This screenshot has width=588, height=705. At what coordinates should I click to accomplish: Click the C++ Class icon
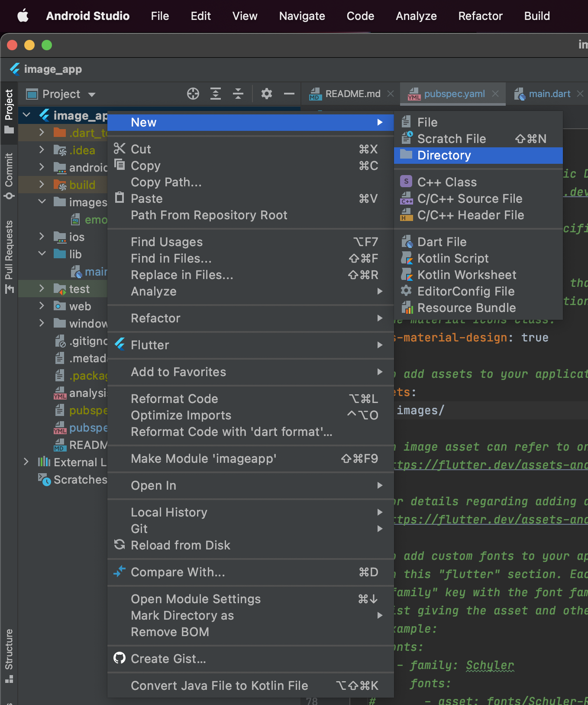pyautogui.click(x=406, y=182)
